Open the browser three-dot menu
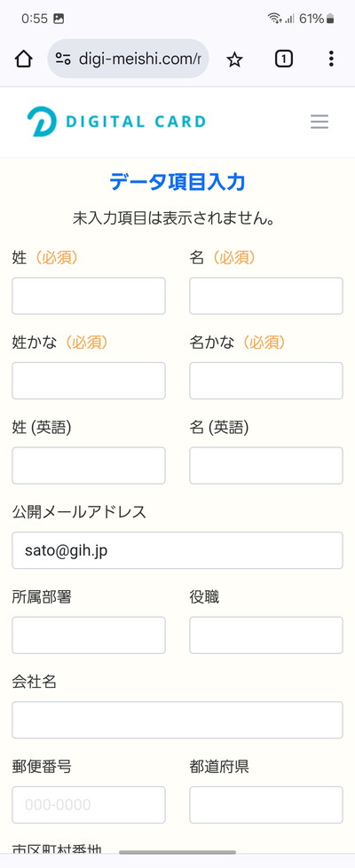This screenshot has width=355, height=868. coord(331,59)
